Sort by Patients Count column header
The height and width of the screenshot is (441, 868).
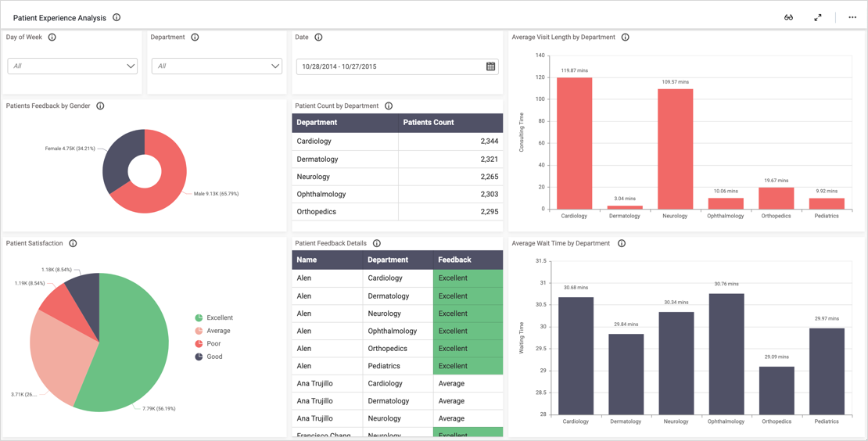(450, 123)
